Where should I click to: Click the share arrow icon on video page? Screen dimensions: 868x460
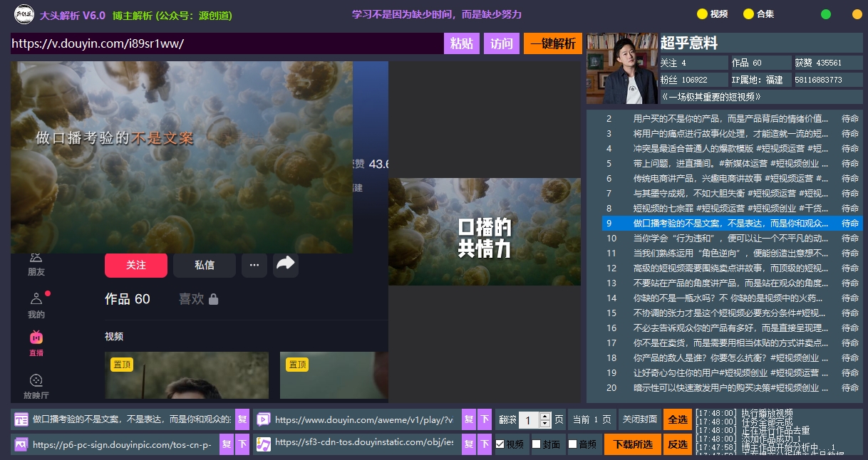pyautogui.click(x=285, y=263)
